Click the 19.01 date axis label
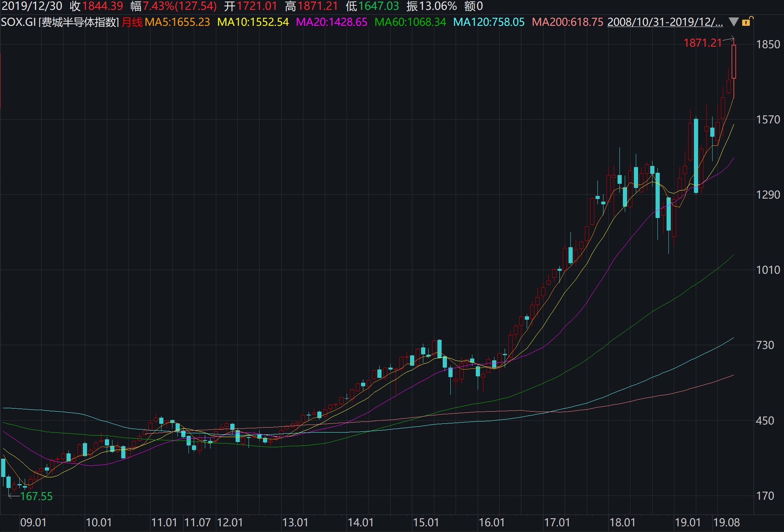 pos(687,523)
